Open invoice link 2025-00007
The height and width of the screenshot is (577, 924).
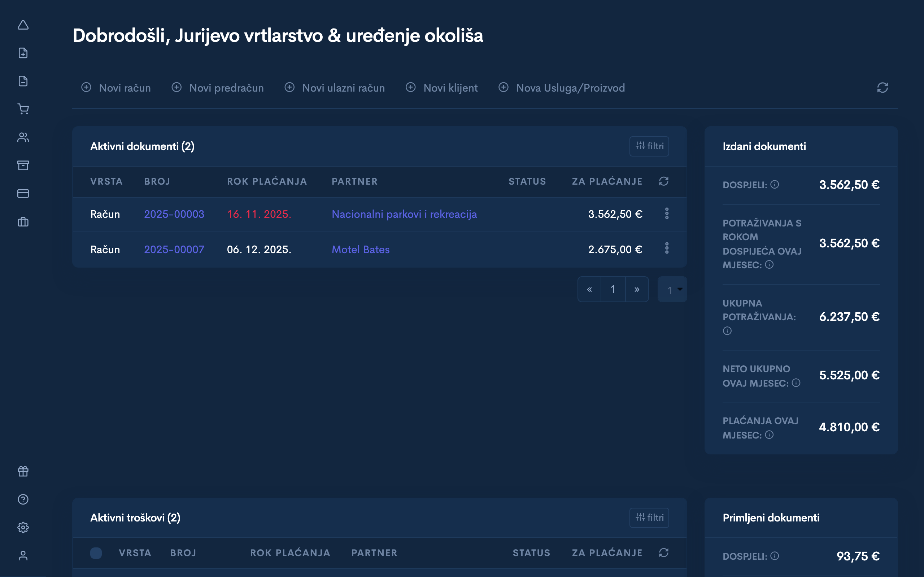(x=174, y=249)
